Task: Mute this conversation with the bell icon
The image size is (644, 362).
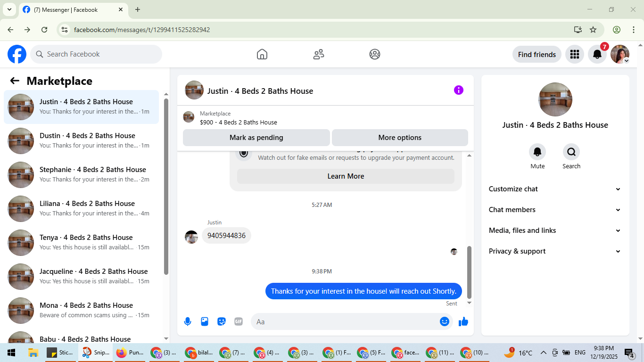Action: 537,152
